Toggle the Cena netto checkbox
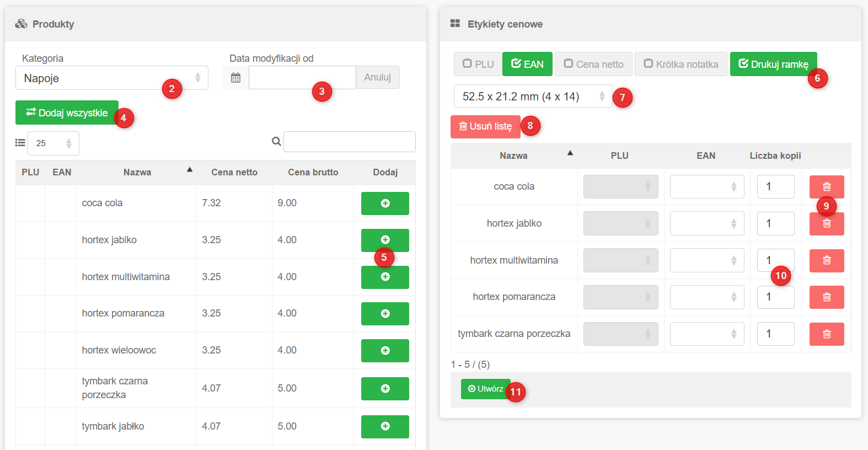Image resolution: width=868 pixels, height=450 pixels. click(594, 64)
